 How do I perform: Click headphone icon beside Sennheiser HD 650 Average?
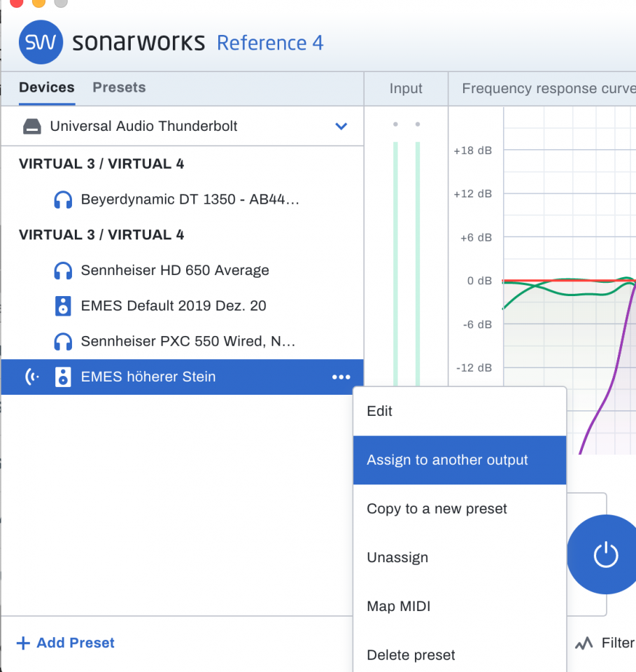(x=63, y=271)
